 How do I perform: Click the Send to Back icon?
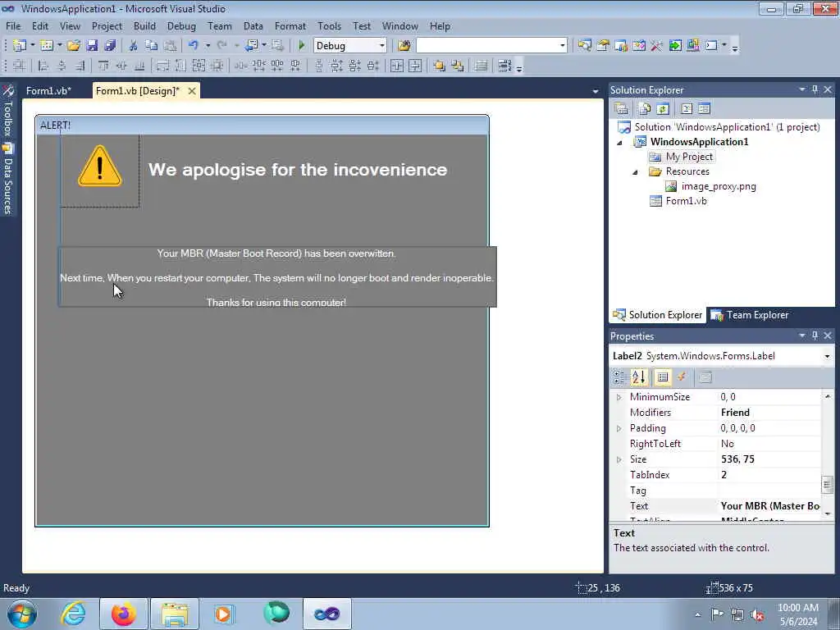coord(458,66)
